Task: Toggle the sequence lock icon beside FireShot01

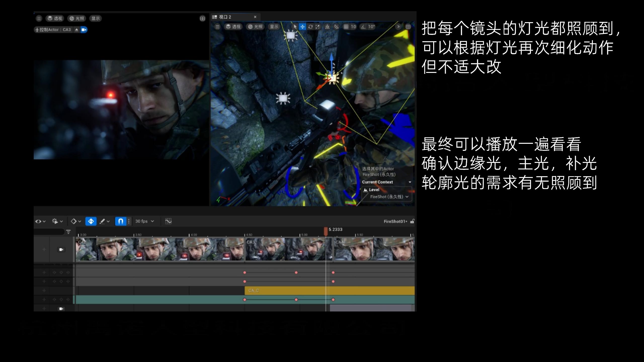Action: click(x=412, y=221)
